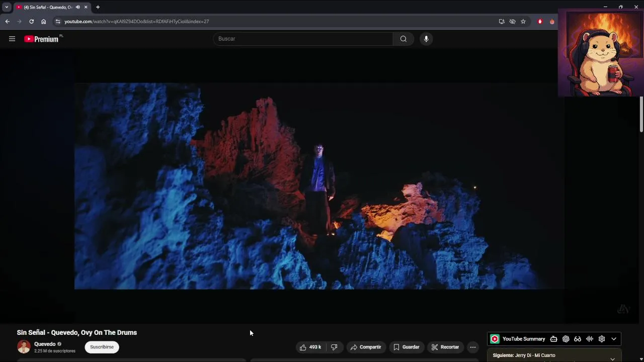644x362 pixels.
Task: Expand the YouTube Summary panel chevron
Action: [x=614, y=339]
